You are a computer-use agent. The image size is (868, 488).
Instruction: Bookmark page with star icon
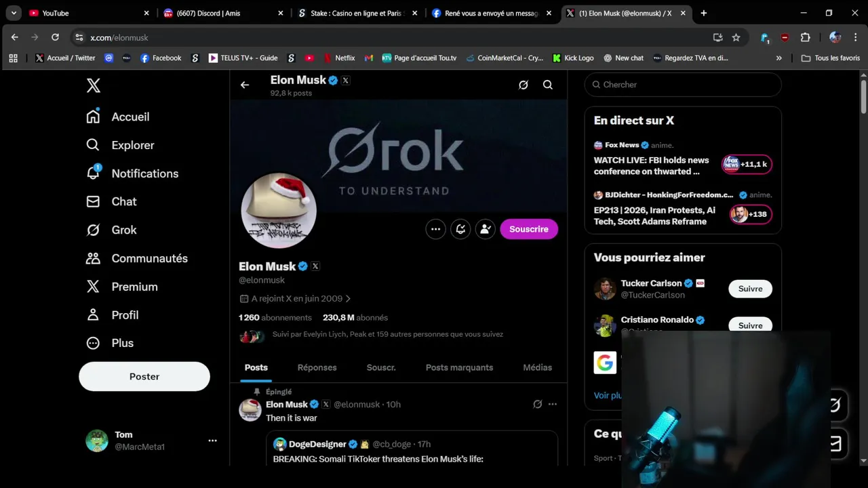point(736,37)
